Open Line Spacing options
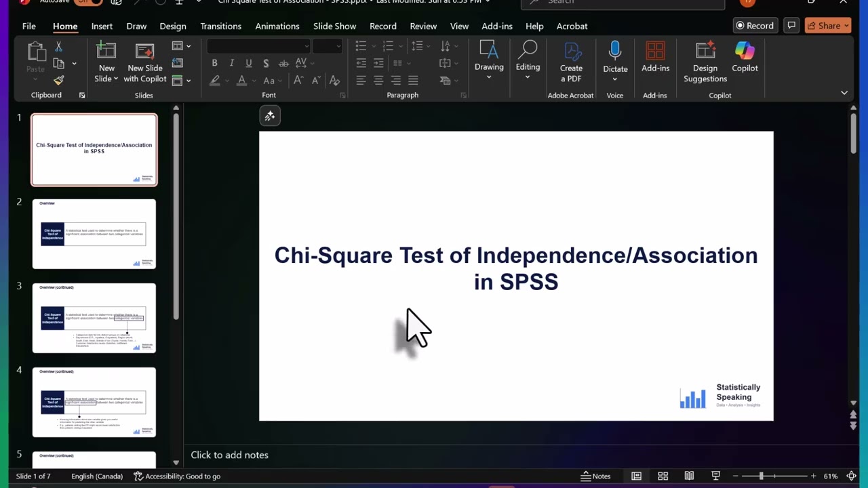This screenshot has width=868, height=488. click(420, 46)
